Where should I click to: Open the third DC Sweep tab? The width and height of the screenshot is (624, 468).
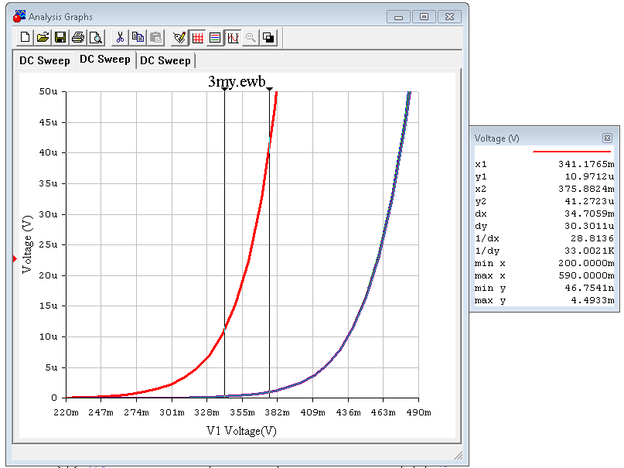tap(165, 60)
